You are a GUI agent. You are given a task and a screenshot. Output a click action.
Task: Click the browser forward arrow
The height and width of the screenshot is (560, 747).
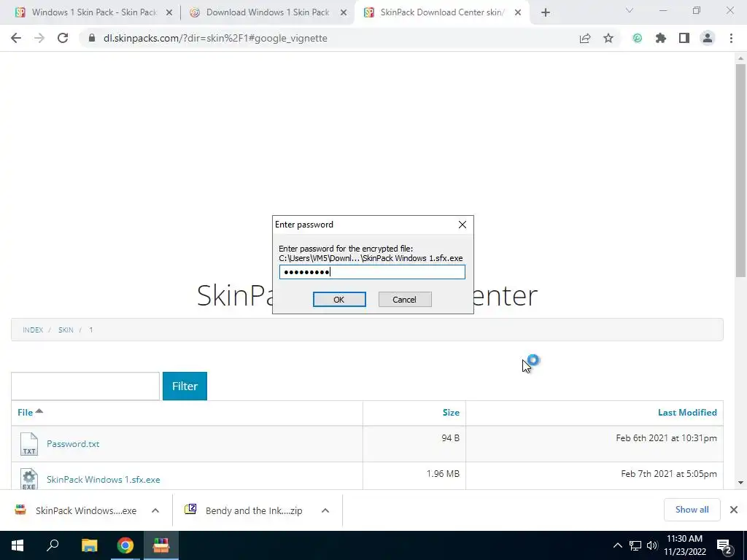39,38
